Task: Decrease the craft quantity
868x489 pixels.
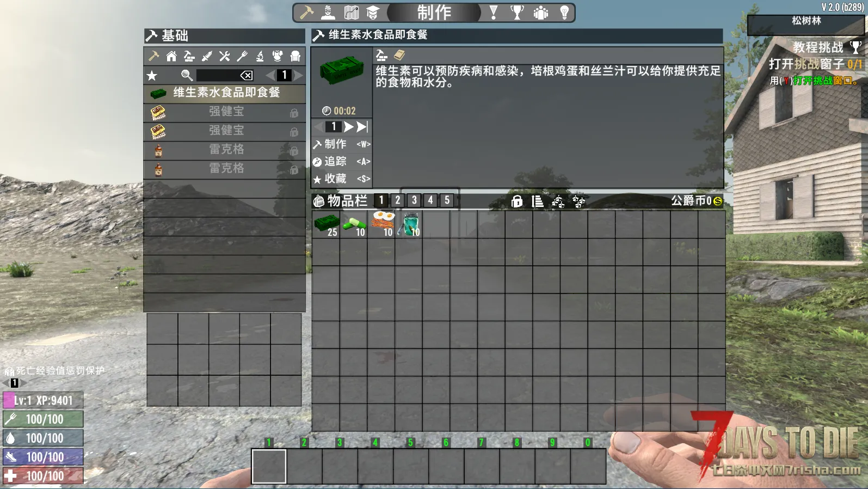Action: pos(318,127)
